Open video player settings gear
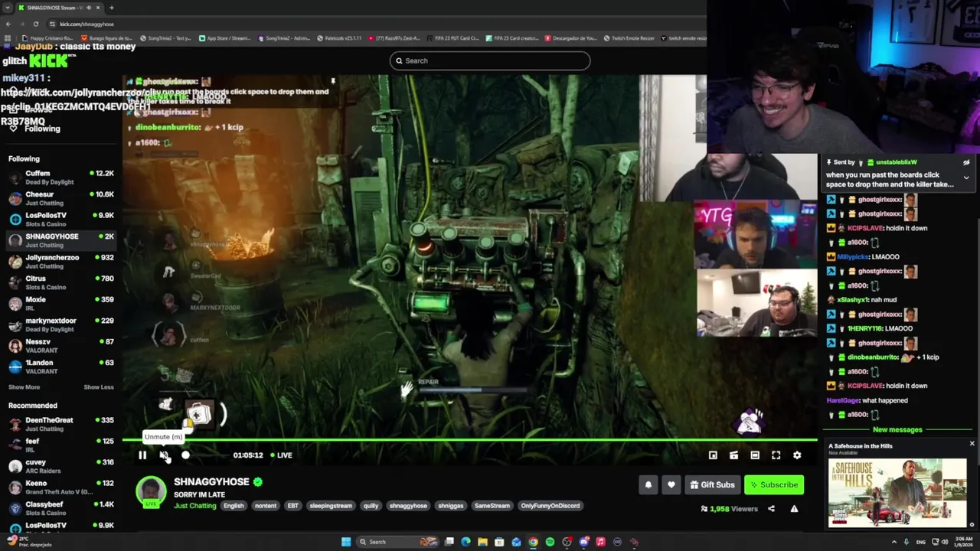 click(797, 455)
